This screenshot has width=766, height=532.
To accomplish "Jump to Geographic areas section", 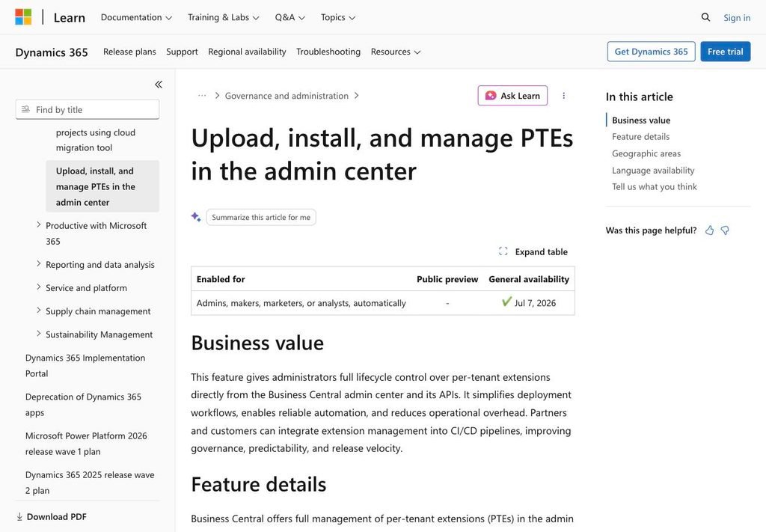I will [x=646, y=153].
